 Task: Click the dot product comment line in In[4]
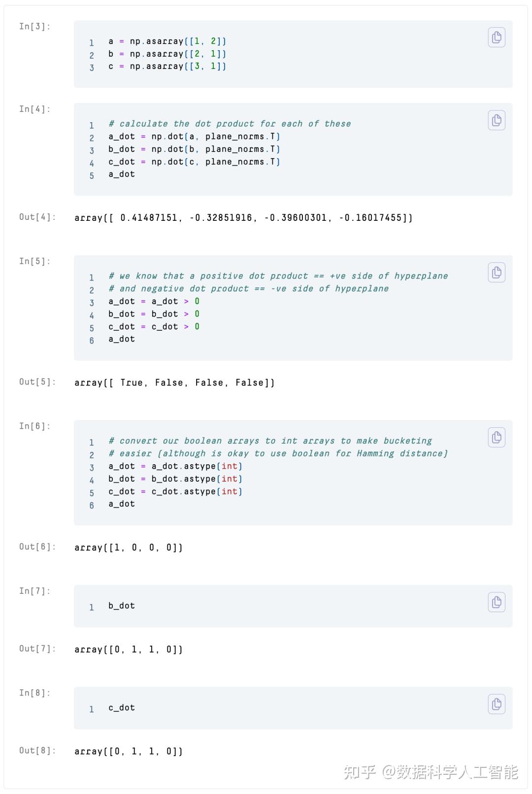pos(230,124)
